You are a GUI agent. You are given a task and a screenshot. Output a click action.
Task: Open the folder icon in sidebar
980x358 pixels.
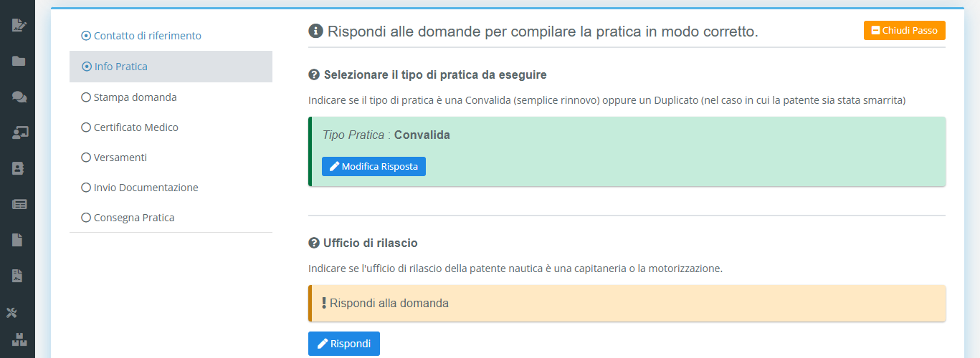pyautogui.click(x=18, y=61)
